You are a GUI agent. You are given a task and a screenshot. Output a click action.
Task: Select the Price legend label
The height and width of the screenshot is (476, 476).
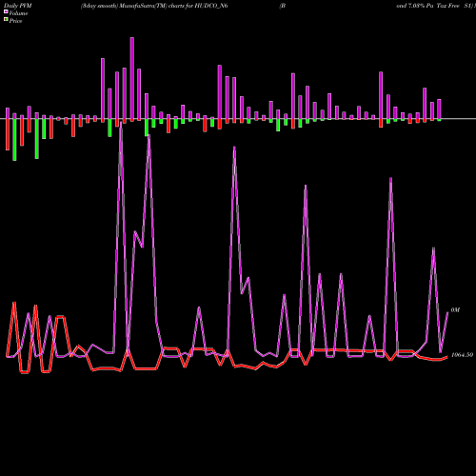click(15, 21)
